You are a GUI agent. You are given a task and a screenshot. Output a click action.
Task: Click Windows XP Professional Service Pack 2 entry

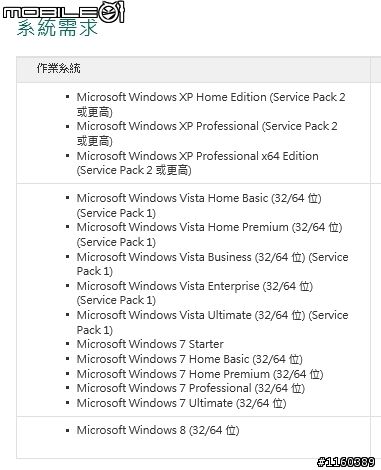(x=207, y=133)
